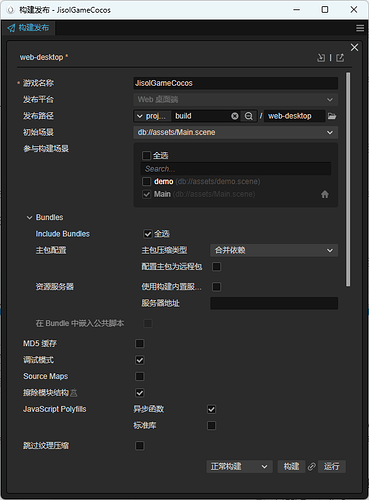
Task: Toggle Include Bundles 全选 checkbox
Action: tap(147, 234)
